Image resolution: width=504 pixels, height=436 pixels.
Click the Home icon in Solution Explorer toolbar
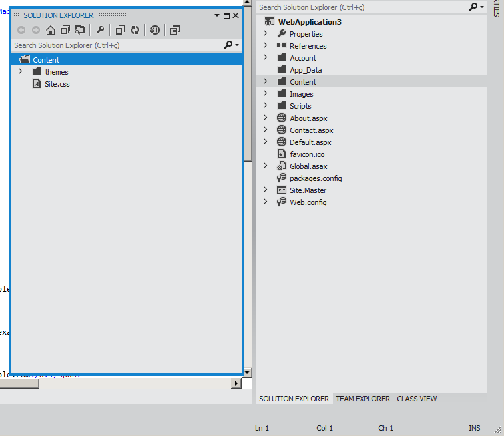tap(51, 30)
